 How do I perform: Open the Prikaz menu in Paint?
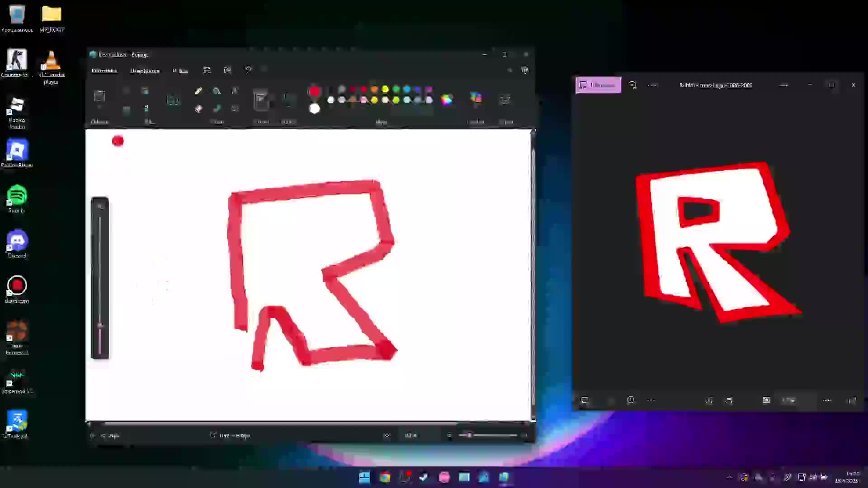[x=180, y=70]
